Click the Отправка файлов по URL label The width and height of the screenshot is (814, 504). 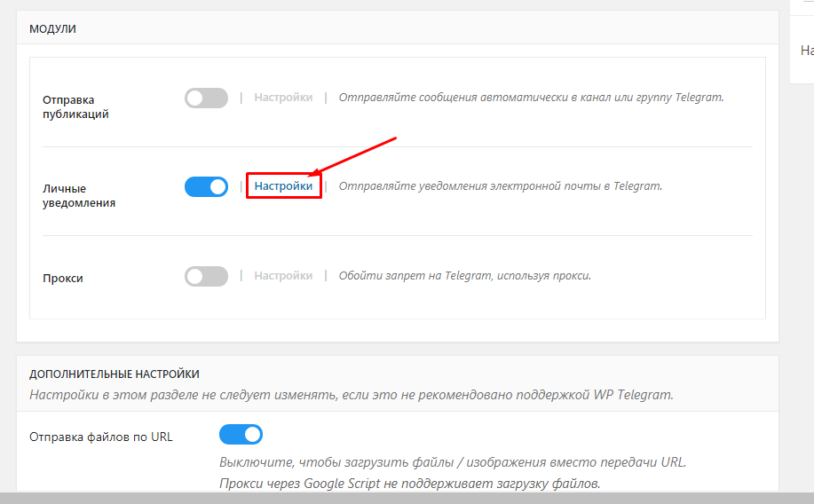coord(101,437)
